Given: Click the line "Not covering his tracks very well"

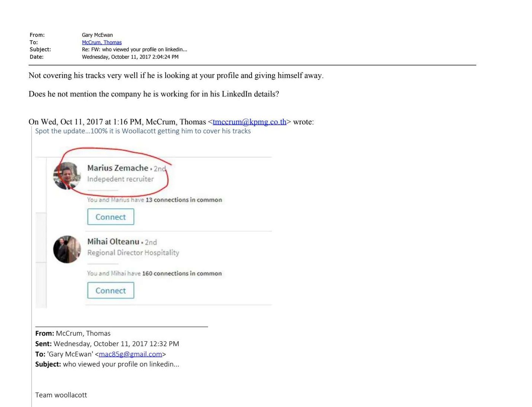Looking at the screenshot, I should pyautogui.click(x=176, y=76).
